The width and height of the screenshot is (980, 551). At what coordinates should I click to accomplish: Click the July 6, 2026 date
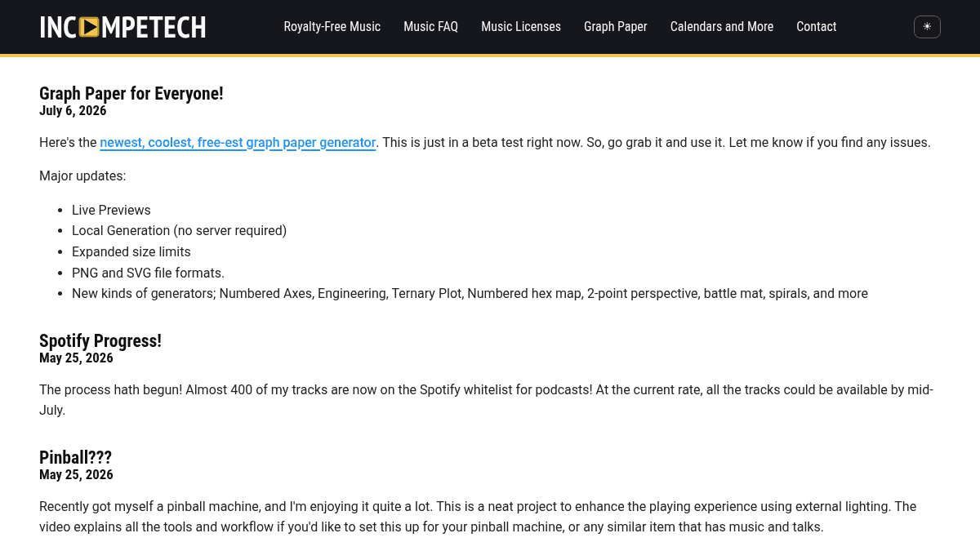(x=73, y=111)
